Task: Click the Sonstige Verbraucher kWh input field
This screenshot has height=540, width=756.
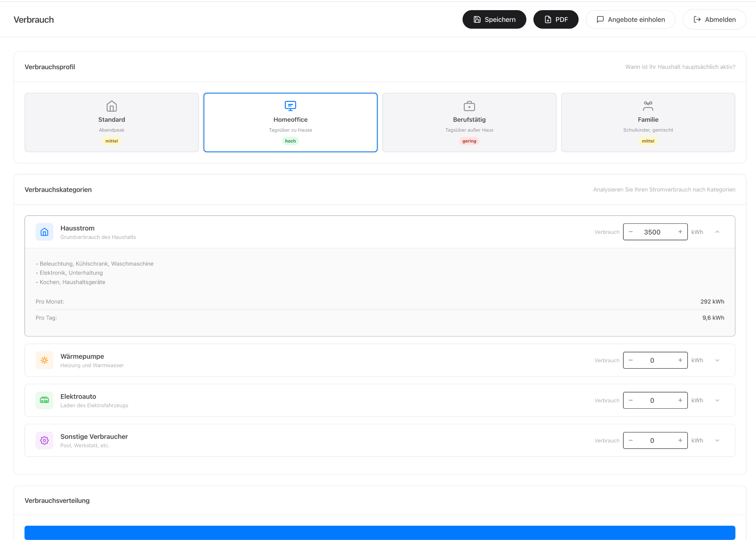Action: tap(652, 440)
